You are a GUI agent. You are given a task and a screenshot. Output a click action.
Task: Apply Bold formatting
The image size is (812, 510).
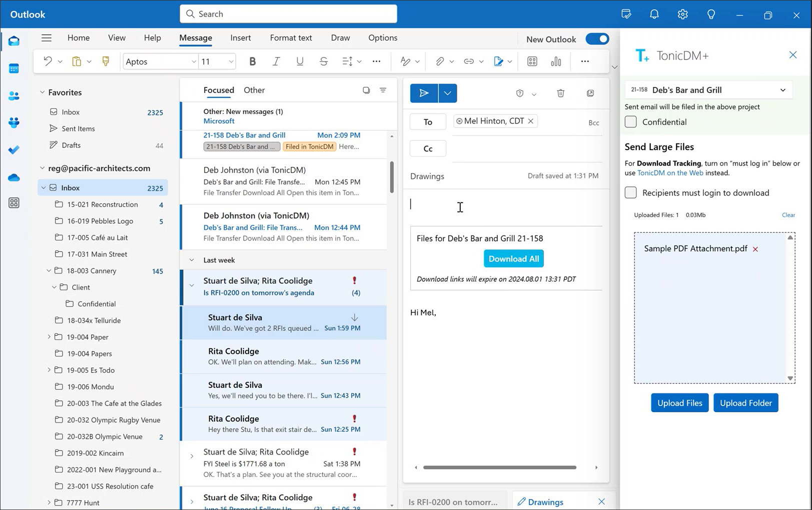click(252, 61)
